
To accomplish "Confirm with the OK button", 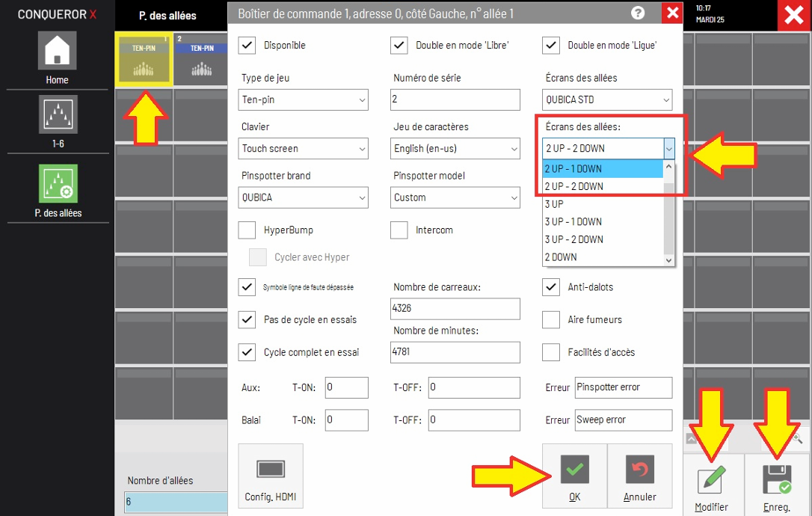I will [x=574, y=476].
